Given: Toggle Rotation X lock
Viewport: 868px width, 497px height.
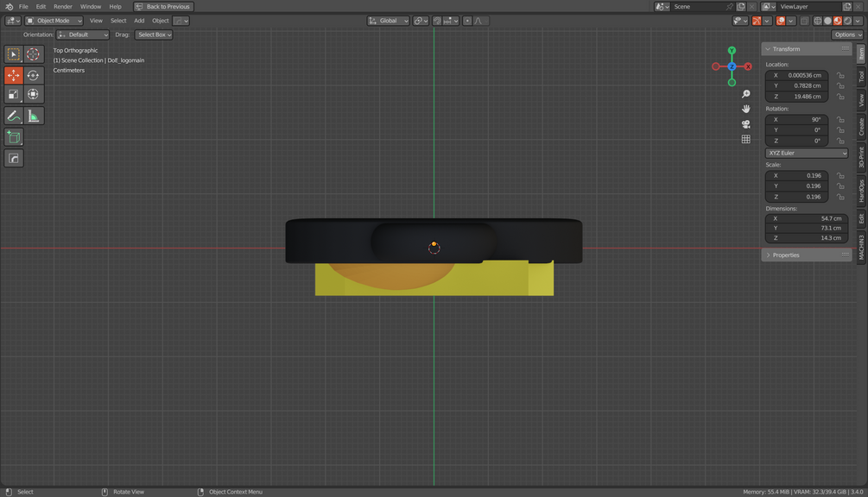Looking at the screenshot, I should pos(840,119).
